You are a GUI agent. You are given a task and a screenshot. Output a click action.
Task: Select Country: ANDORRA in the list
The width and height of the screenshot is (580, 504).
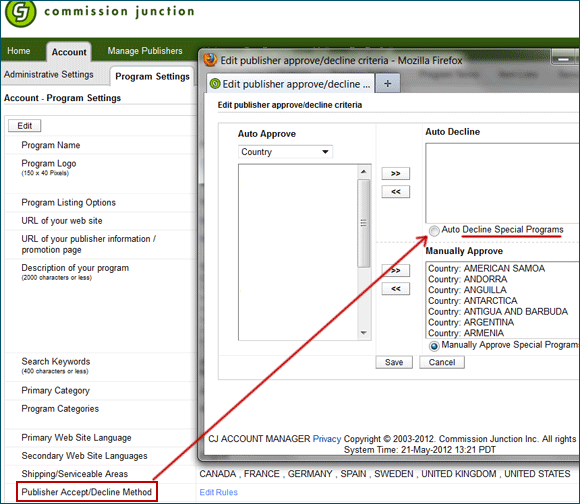tap(468, 279)
